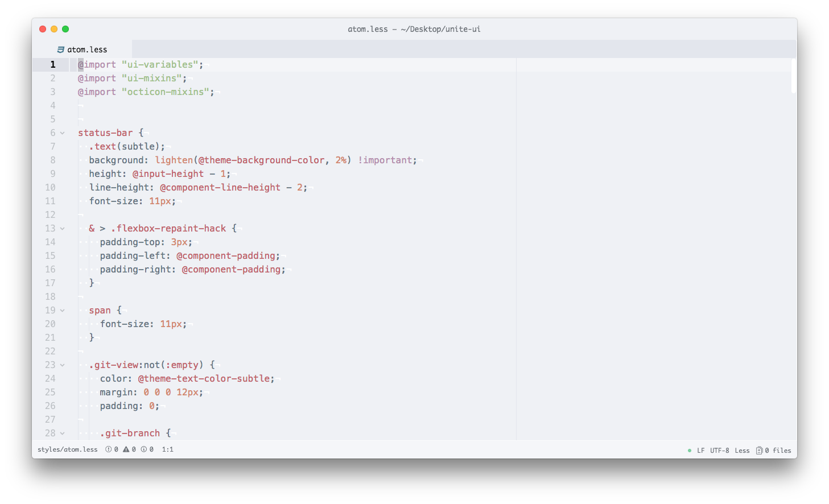
Task: Click the lighten function name on line 8
Action: 174,160
